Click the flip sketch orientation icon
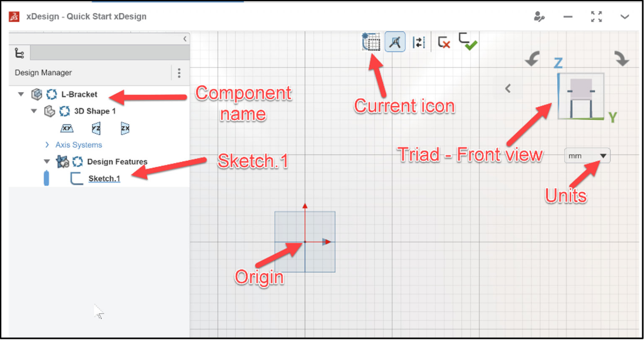The height and width of the screenshot is (340, 644). click(418, 42)
